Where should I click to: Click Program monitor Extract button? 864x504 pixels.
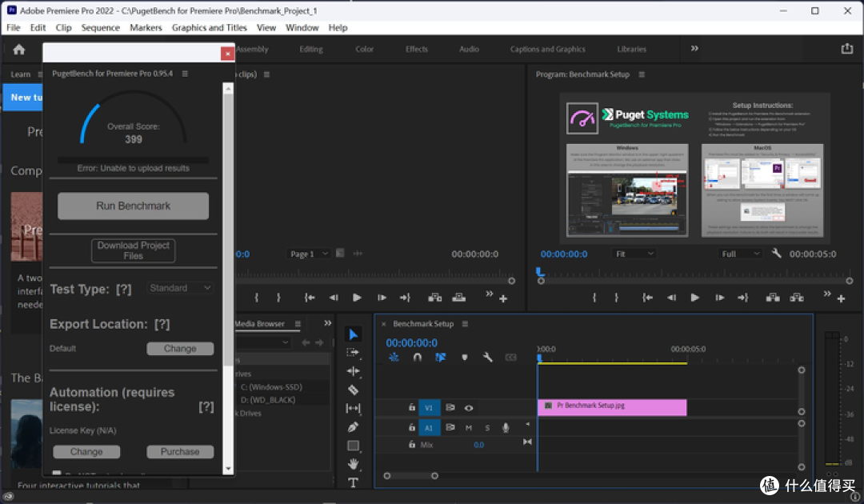(797, 298)
